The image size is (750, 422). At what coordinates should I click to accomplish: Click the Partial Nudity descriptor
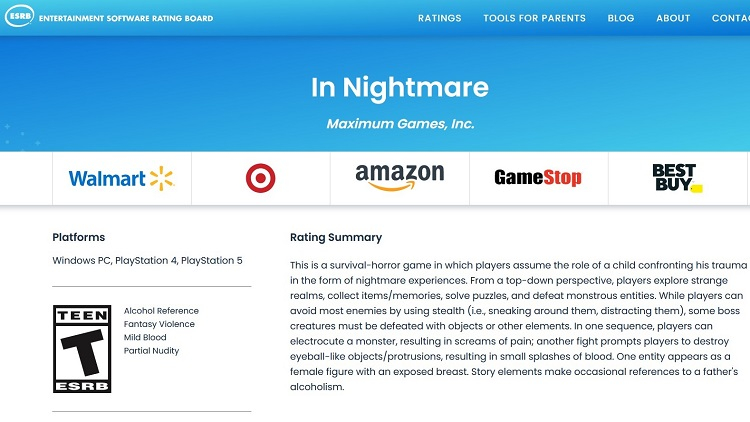tap(153, 350)
